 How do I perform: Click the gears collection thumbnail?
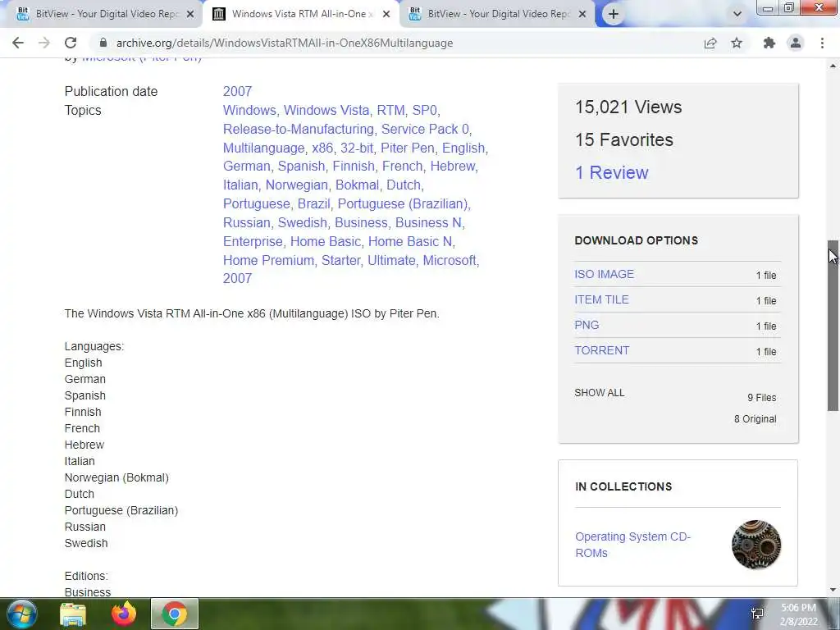coord(756,545)
